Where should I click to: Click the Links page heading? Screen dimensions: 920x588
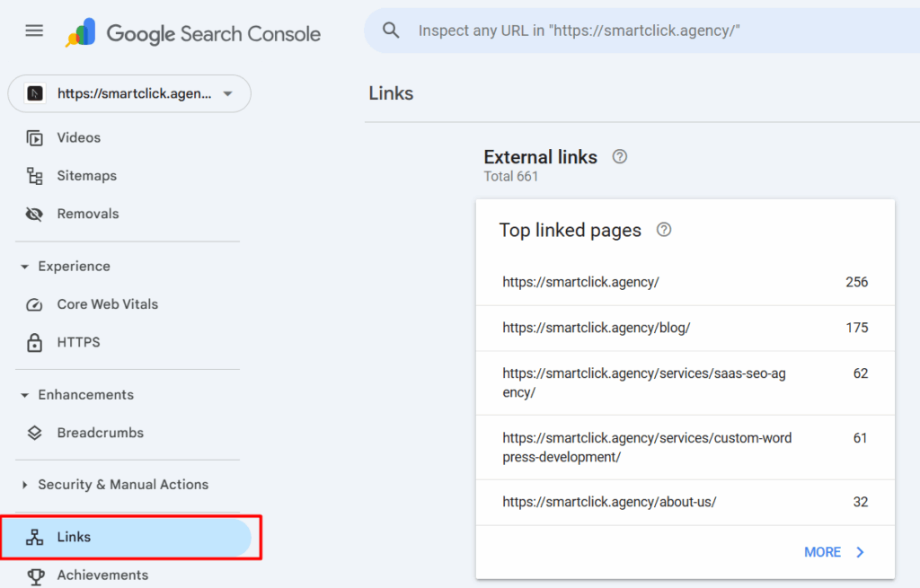click(391, 93)
